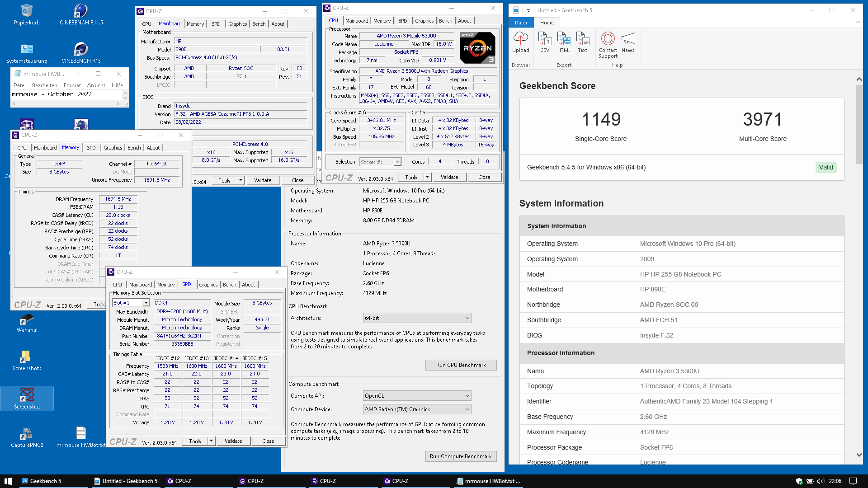Click the volume icon in system tray
Screen dimensions: 868x488
[x=821, y=481]
